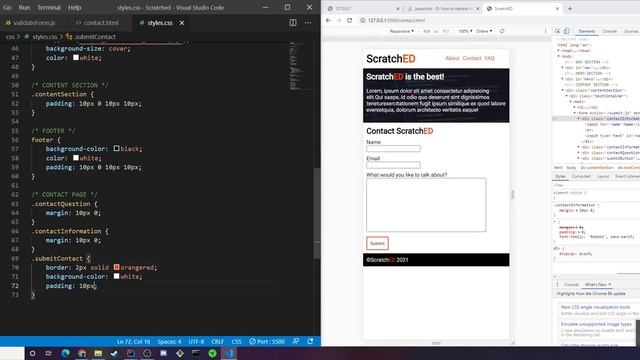Click the About link on the ScratchED page
Screen dimensions: 640x360
(452, 58)
